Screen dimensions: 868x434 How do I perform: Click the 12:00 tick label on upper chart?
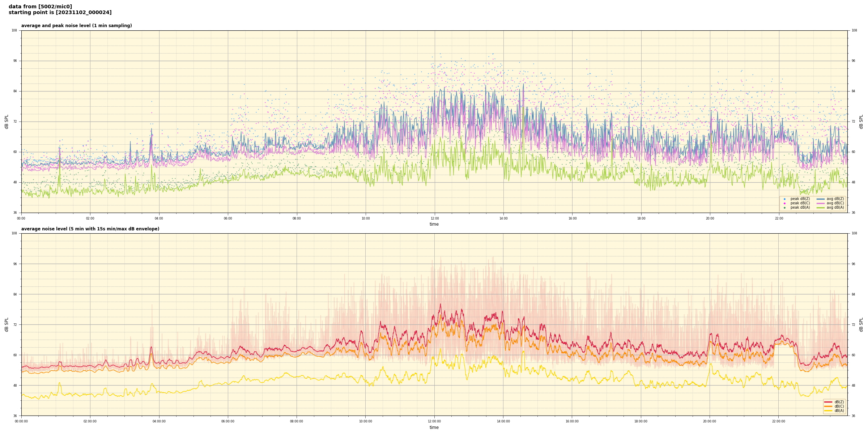[434, 218]
